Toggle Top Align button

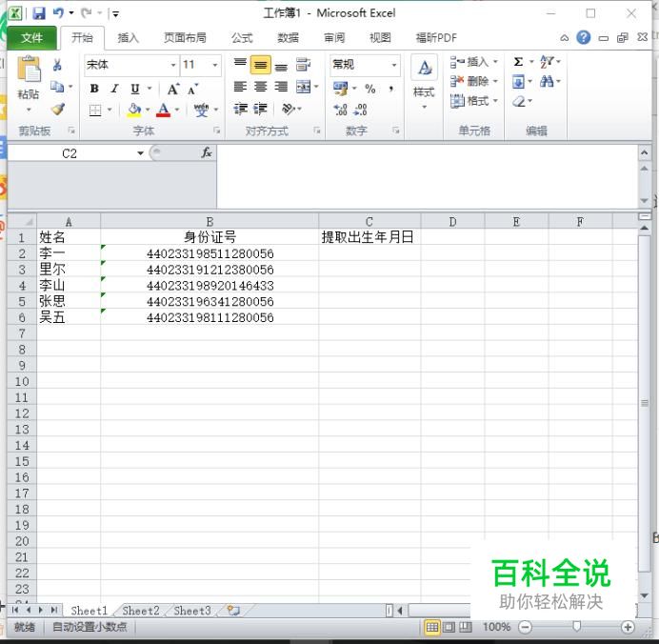(x=240, y=65)
